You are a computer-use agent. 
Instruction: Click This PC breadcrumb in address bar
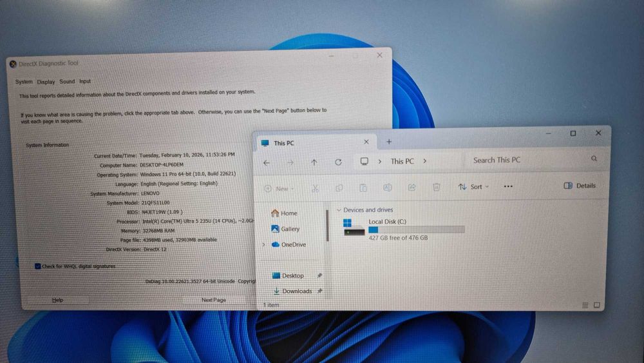pos(402,161)
